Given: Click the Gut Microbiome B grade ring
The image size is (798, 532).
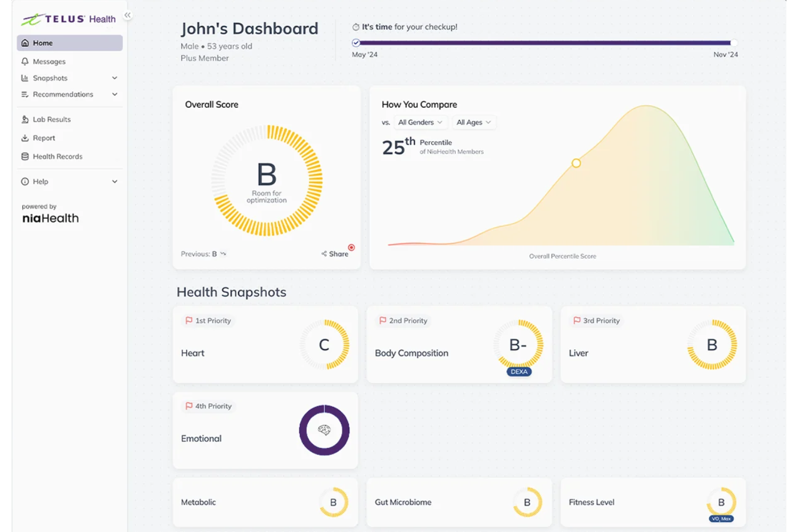Looking at the screenshot, I should point(527,502).
